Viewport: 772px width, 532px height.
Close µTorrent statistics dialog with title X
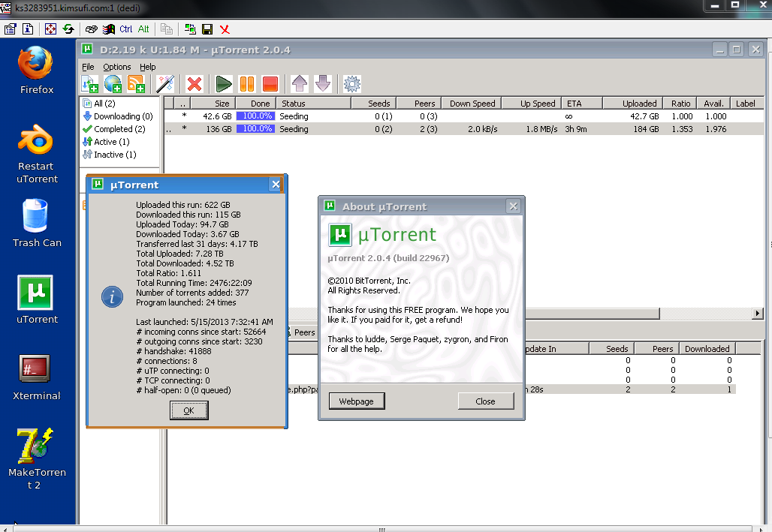tap(276, 185)
